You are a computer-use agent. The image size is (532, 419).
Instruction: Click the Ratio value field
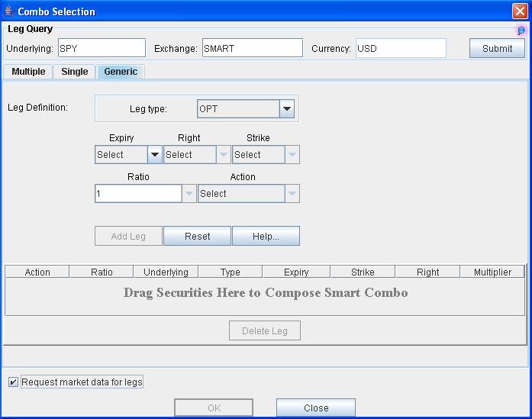[x=137, y=194]
